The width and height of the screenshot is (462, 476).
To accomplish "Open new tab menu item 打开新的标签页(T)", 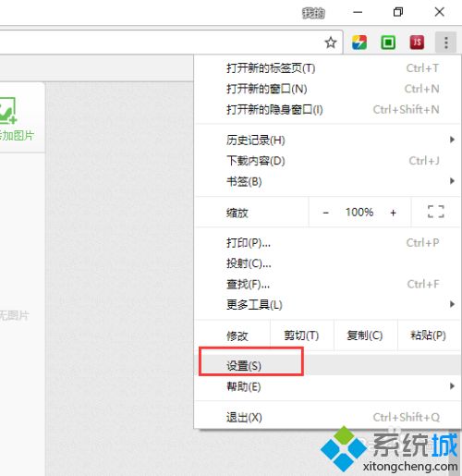I will pos(327,68).
